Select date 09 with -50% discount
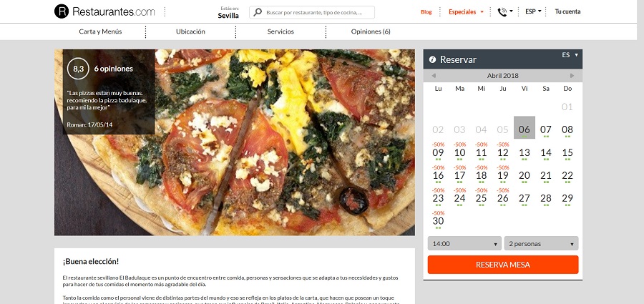Image resolution: width=644 pixels, height=304 pixels. click(x=438, y=153)
